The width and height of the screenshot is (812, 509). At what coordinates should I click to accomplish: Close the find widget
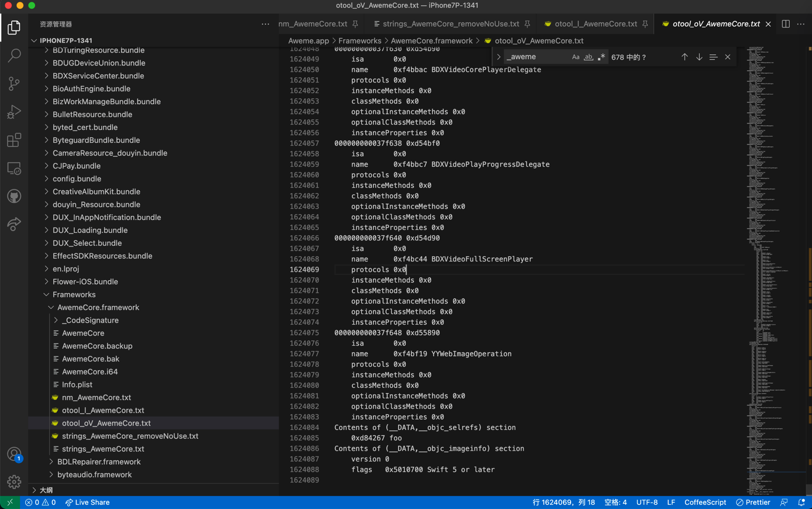click(728, 57)
